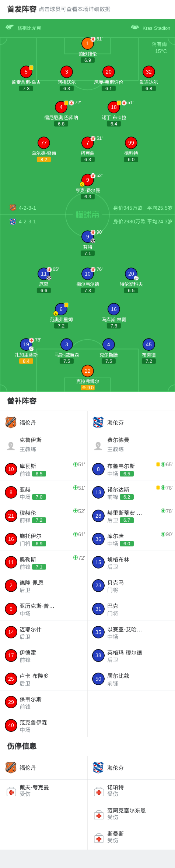
Task: Select 克拉弗博什 number 22 goalkeeper icon
Action: click(x=87, y=371)
